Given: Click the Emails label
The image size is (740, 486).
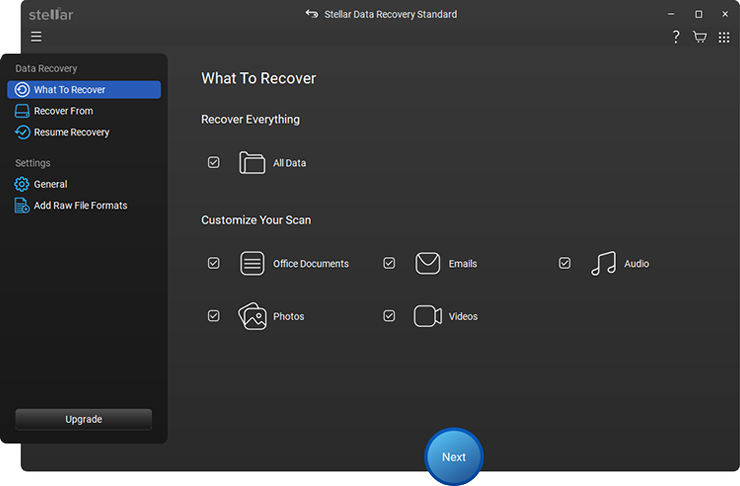Looking at the screenshot, I should pyautogui.click(x=462, y=264).
